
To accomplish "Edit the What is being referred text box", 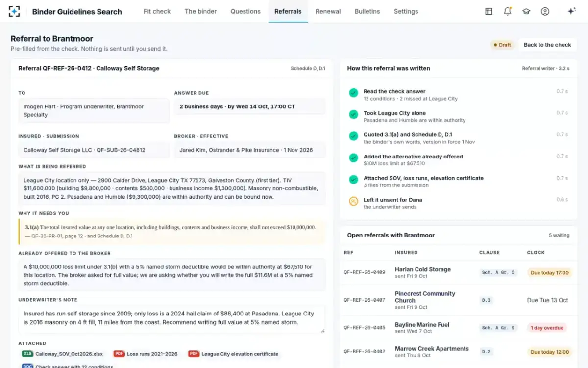I will tap(172, 188).
